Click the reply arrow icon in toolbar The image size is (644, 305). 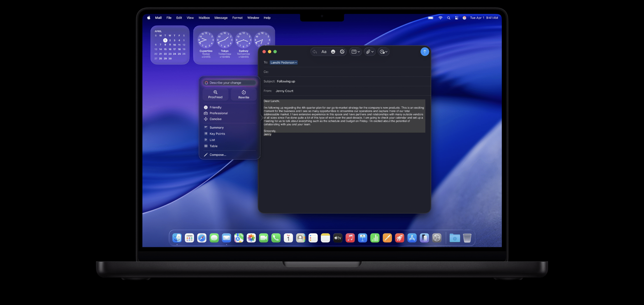(x=314, y=52)
